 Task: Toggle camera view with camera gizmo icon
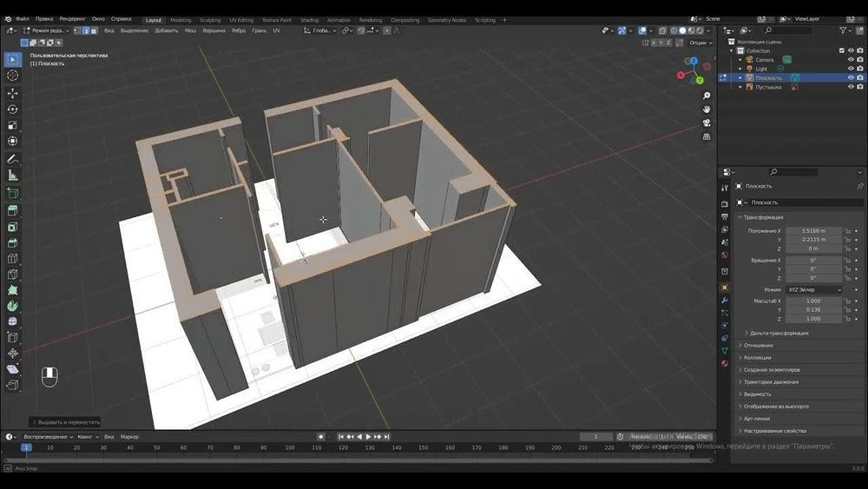click(x=707, y=122)
